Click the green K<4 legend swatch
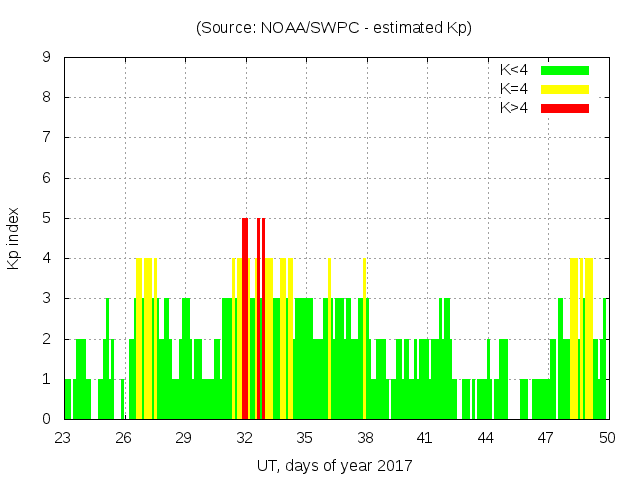Viewport: 640px width, 480px height. 565,70
